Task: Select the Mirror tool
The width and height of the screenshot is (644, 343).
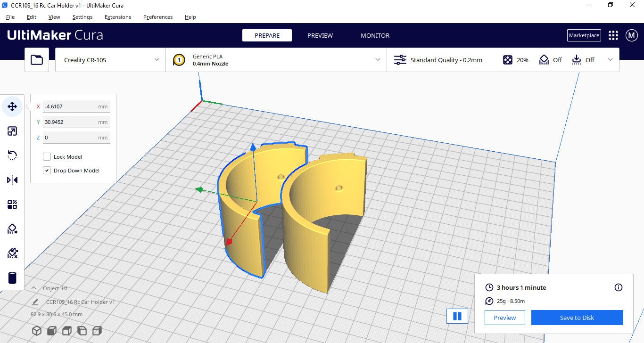Action: pyautogui.click(x=12, y=180)
